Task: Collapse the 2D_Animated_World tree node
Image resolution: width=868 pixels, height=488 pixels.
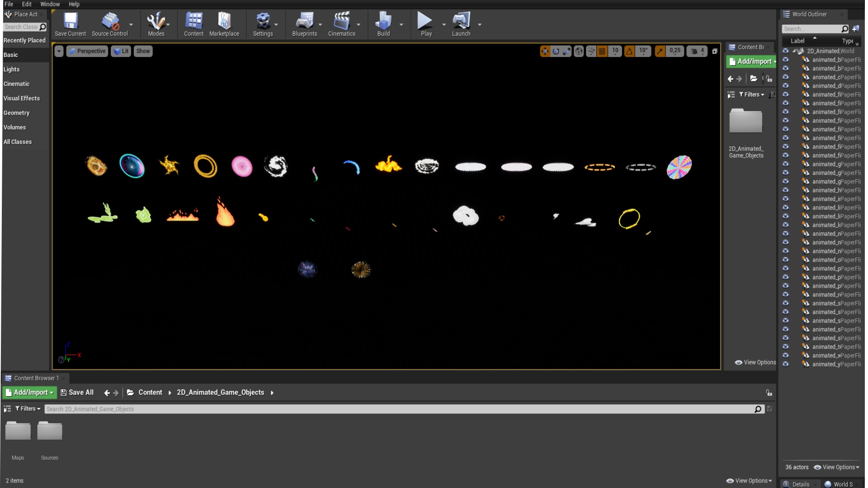Action: click(794, 51)
